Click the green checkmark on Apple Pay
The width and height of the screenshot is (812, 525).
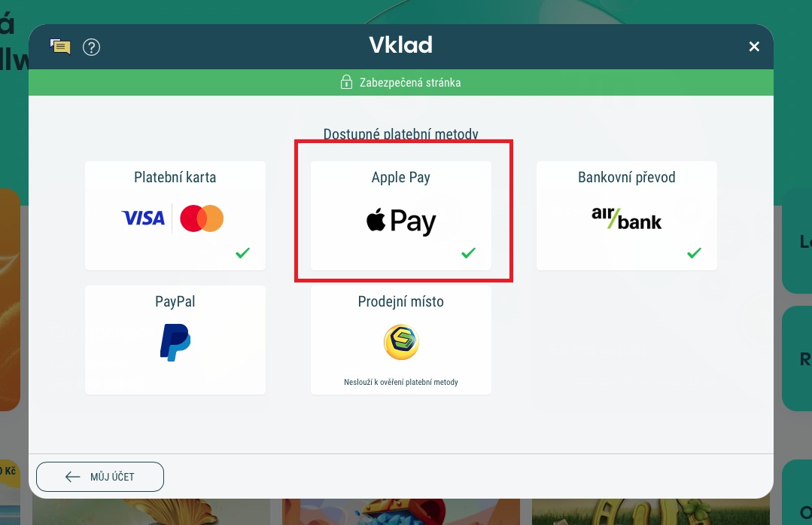point(469,253)
